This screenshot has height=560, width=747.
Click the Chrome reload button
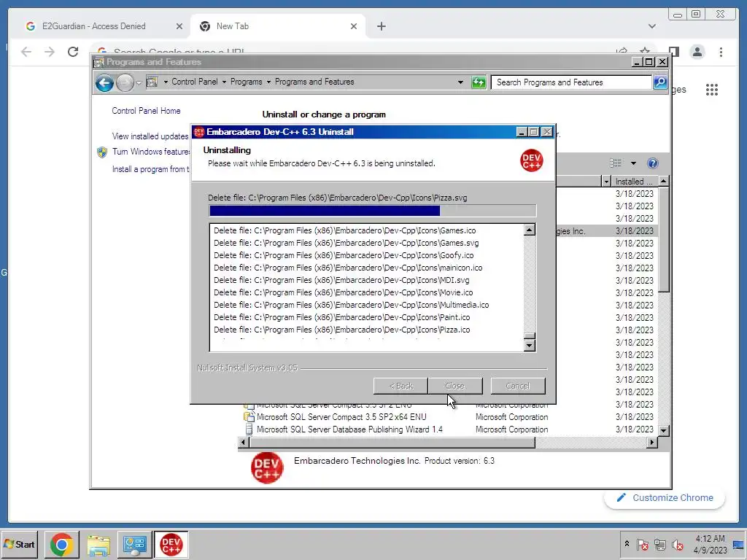(x=73, y=52)
